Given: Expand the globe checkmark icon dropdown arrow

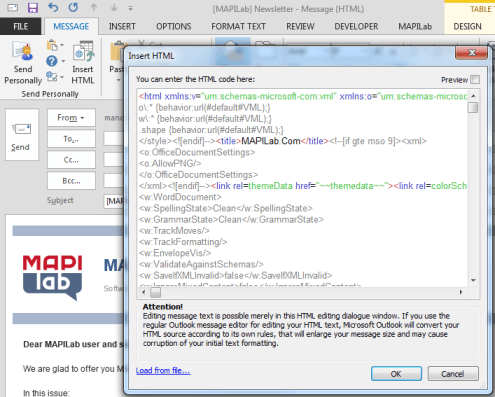Looking at the screenshot, I should 62,77.
